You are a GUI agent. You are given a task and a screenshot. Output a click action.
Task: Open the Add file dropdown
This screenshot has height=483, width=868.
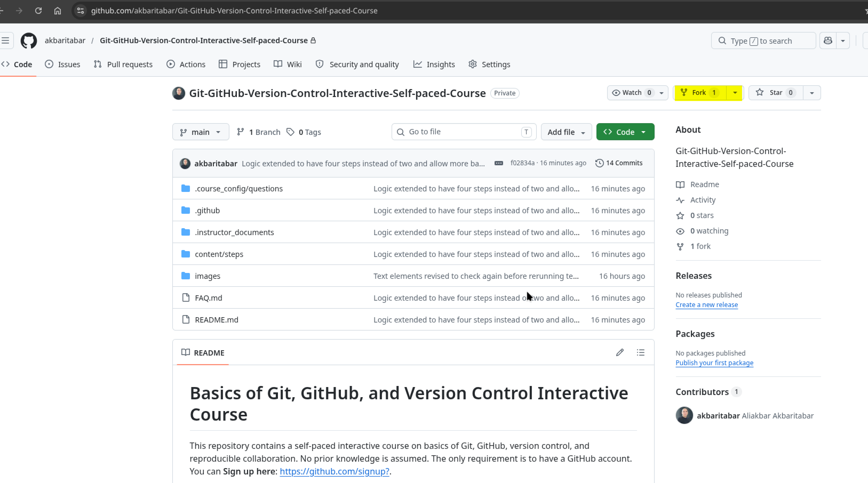click(566, 132)
